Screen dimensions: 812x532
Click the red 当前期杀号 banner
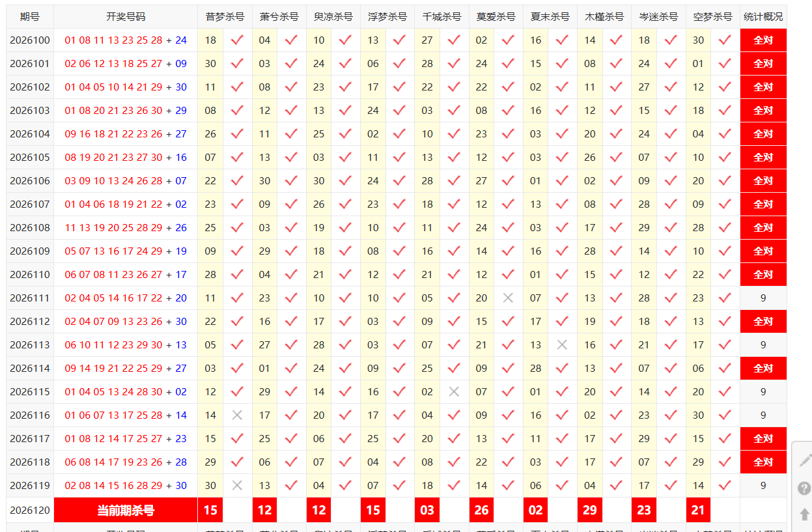(126, 510)
